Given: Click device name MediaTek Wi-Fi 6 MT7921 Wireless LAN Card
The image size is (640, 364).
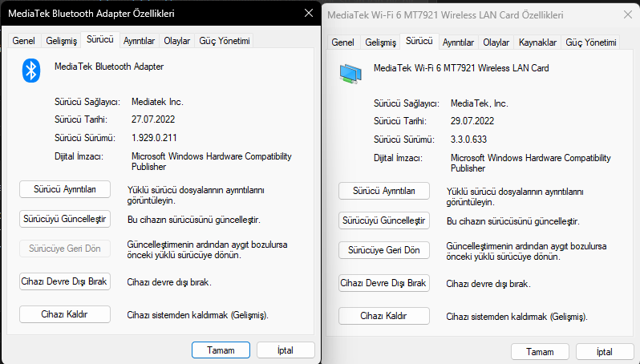Looking at the screenshot, I should (461, 68).
